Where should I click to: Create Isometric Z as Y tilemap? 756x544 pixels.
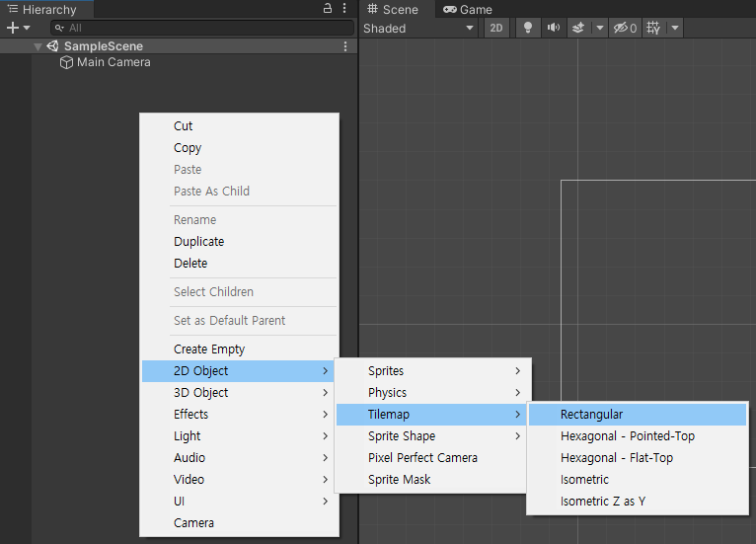(x=638, y=502)
